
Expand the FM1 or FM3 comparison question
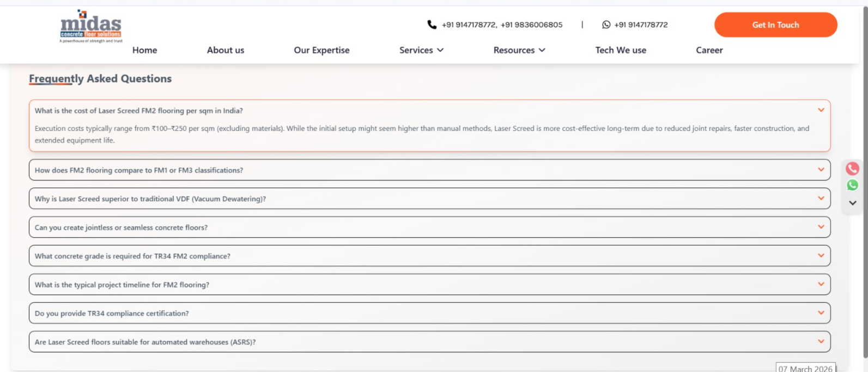coord(429,170)
